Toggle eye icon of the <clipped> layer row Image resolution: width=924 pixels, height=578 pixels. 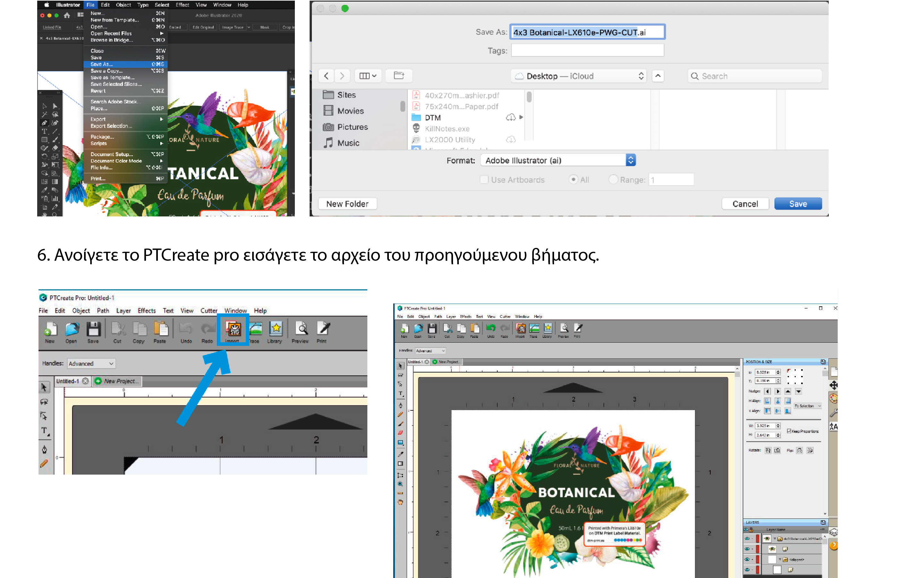[747, 559]
